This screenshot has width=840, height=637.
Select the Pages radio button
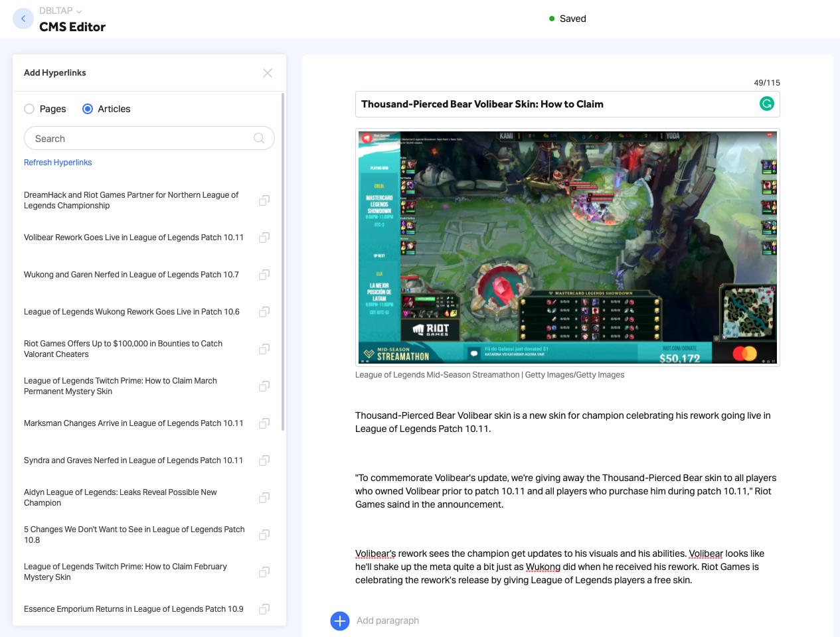[29, 109]
